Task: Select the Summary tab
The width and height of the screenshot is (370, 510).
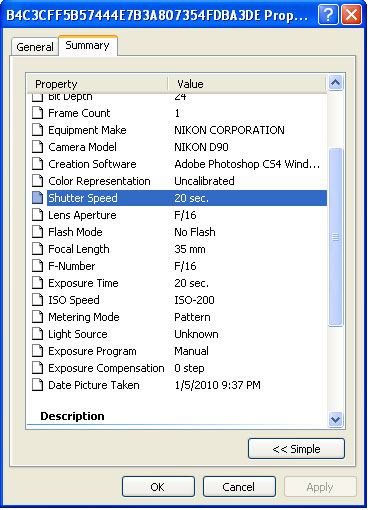Action: (87, 45)
